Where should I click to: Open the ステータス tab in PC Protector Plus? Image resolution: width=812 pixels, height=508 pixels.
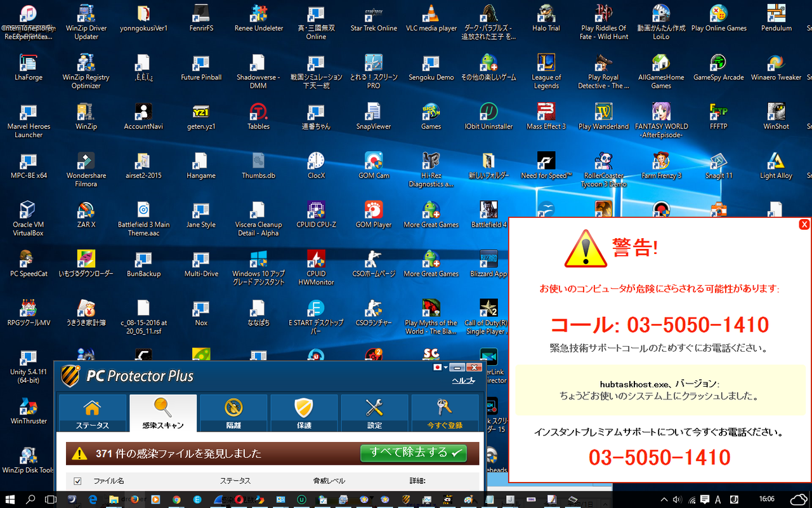point(93,413)
